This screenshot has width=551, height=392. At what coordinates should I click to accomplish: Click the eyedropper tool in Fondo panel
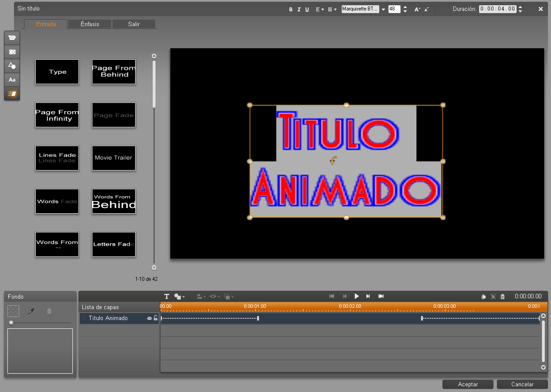coord(31,311)
